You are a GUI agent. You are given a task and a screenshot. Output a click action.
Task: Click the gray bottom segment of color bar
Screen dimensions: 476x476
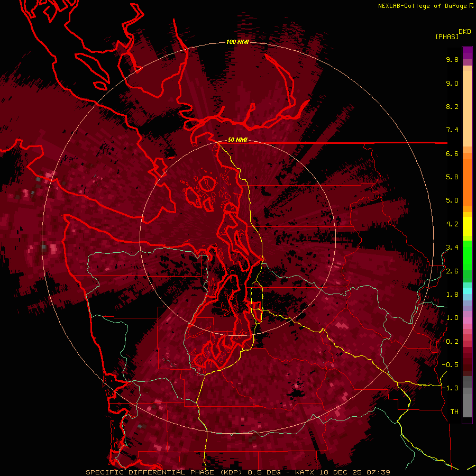pyautogui.click(x=467, y=404)
